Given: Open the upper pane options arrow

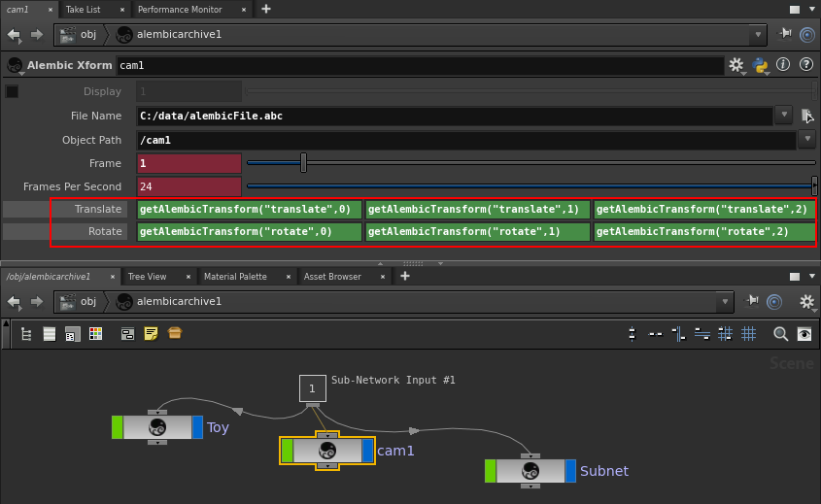Looking at the screenshot, I should click(x=812, y=10).
